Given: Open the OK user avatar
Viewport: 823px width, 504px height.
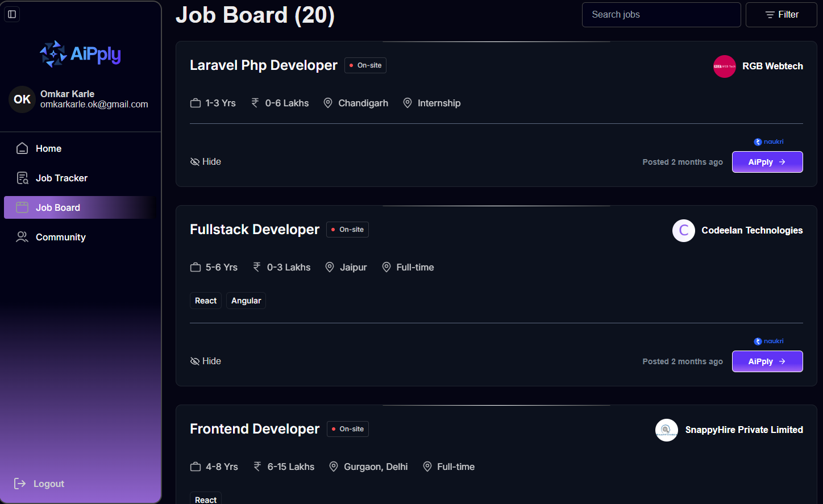Looking at the screenshot, I should [22, 99].
